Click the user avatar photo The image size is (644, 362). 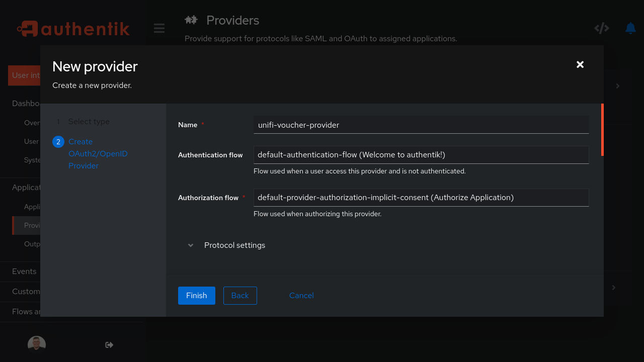[x=36, y=344]
